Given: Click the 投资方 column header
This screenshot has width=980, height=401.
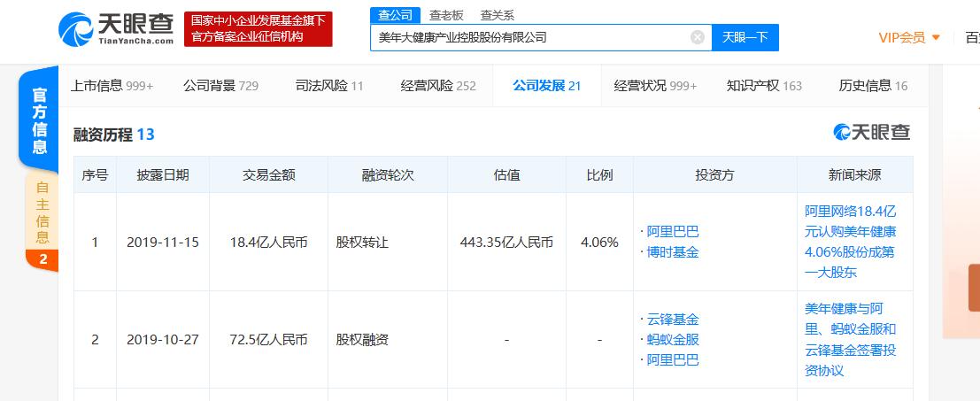Looking at the screenshot, I should 715,175.
